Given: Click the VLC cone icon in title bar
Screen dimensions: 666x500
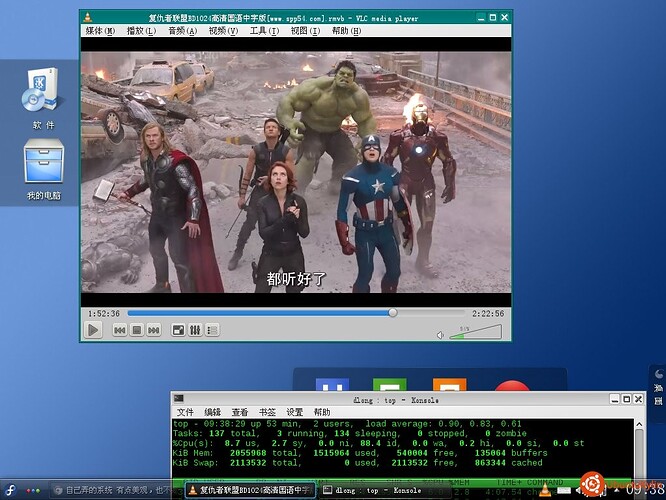Looking at the screenshot, I should click(88, 17).
